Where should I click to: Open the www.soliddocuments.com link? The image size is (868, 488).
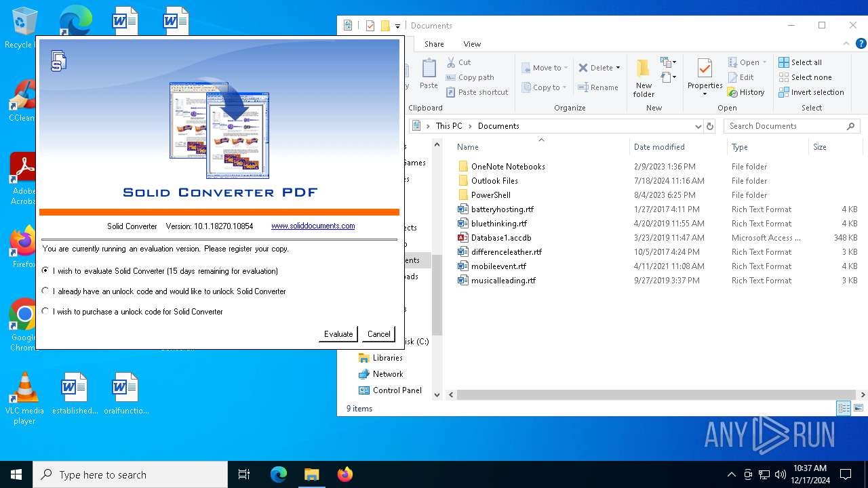(x=313, y=226)
